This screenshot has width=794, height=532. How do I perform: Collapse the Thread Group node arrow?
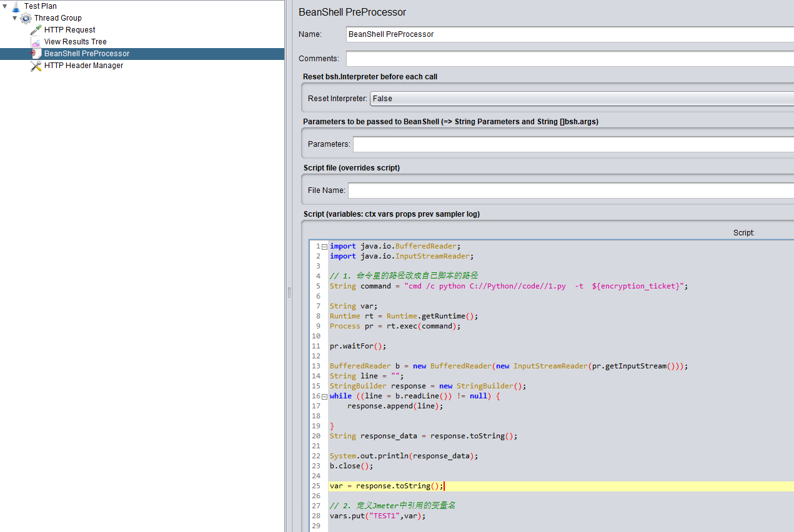pyautogui.click(x=15, y=18)
